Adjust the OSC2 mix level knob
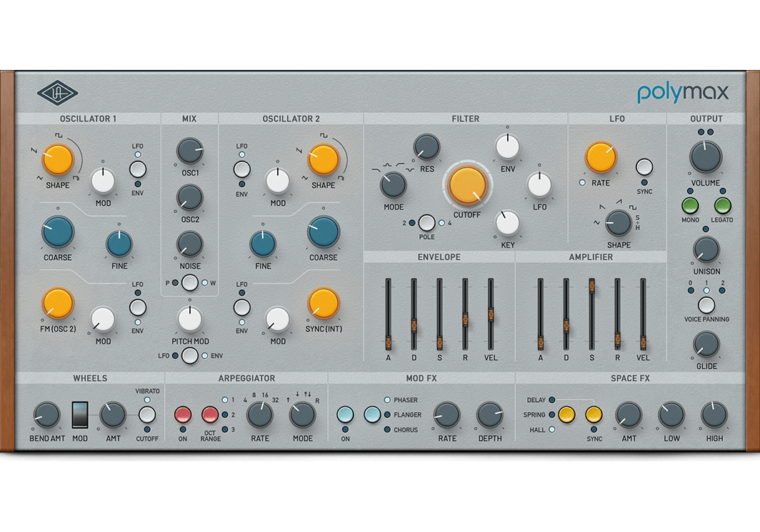 [x=190, y=197]
